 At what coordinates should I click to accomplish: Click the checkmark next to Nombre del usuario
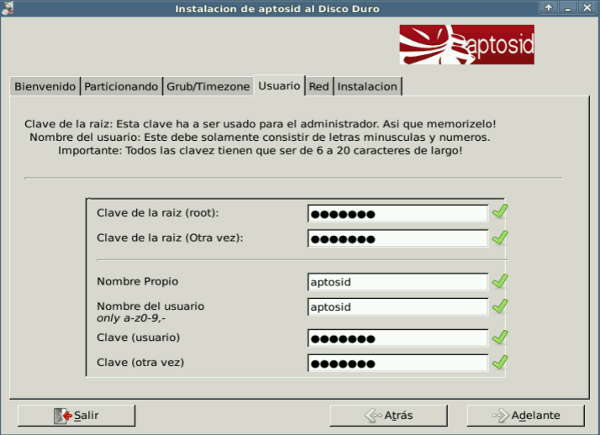pos(500,306)
